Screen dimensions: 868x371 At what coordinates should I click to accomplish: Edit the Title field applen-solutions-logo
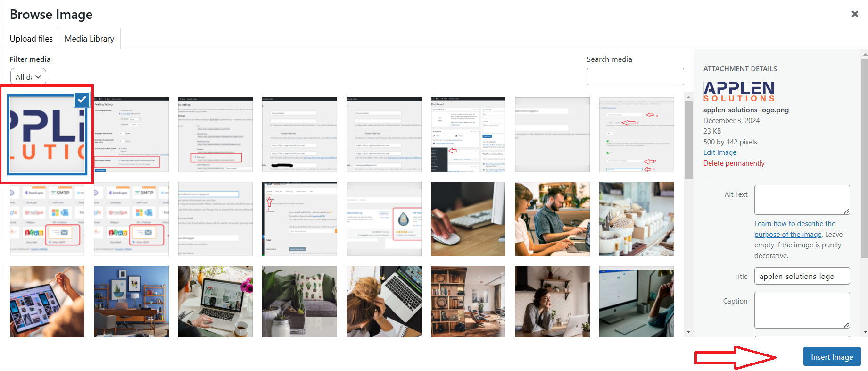tap(802, 276)
